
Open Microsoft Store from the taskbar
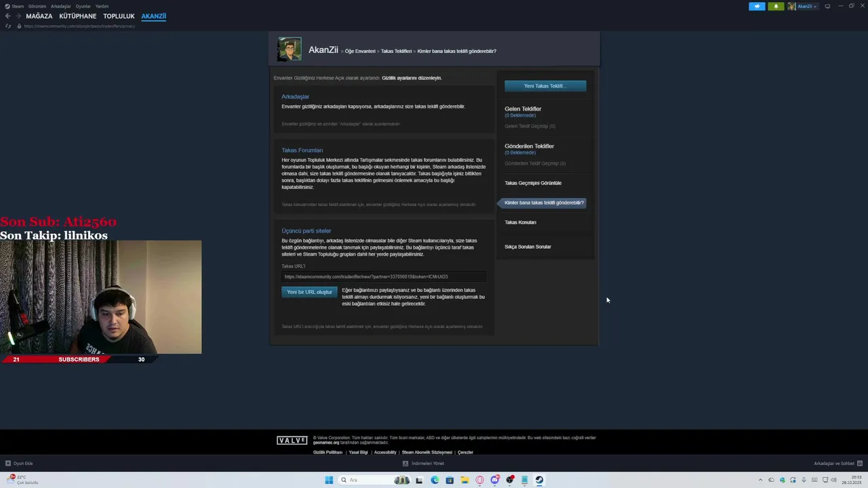point(450,480)
